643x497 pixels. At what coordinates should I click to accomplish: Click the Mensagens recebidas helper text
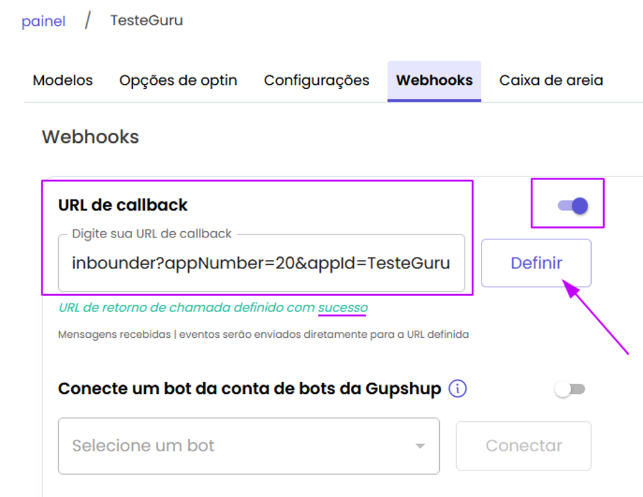[x=263, y=335]
